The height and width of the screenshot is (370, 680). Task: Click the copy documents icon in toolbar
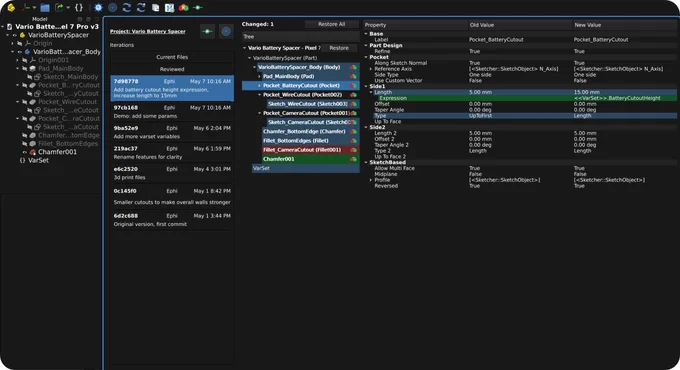155,7
